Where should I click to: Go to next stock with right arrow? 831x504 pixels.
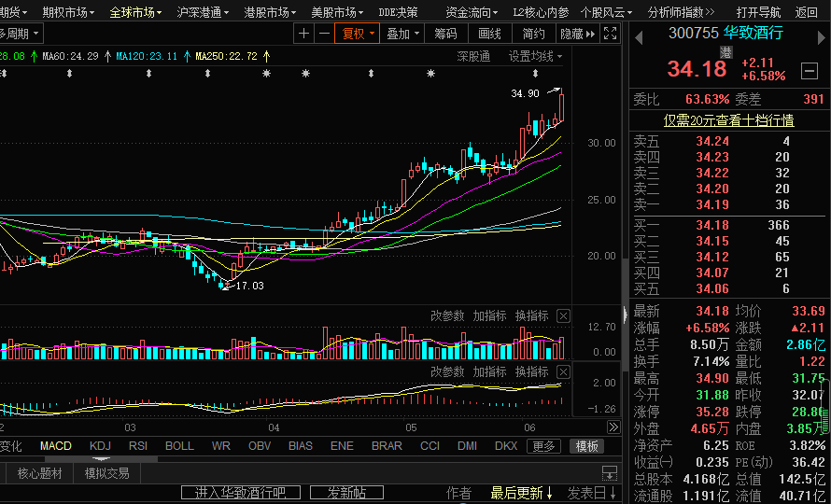point(822,37)
